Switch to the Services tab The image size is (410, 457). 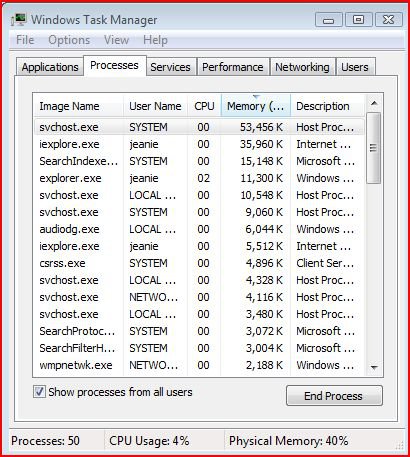[x=170, y=67]
